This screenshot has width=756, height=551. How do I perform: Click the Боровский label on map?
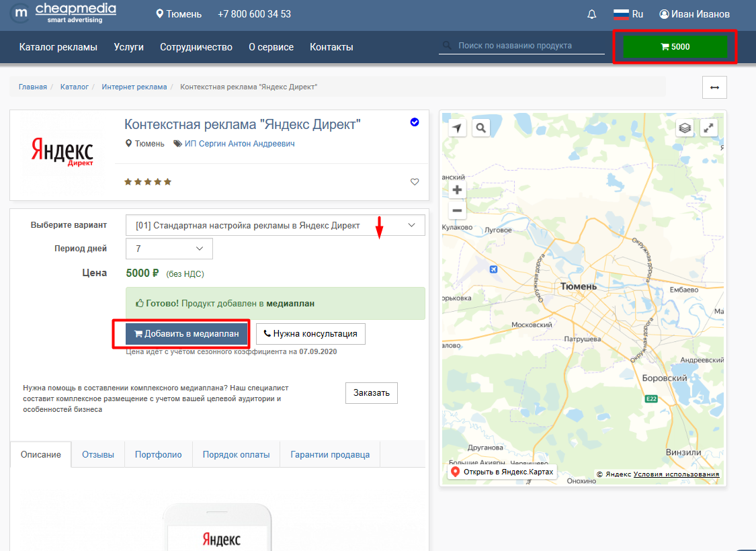click(665, 378)
